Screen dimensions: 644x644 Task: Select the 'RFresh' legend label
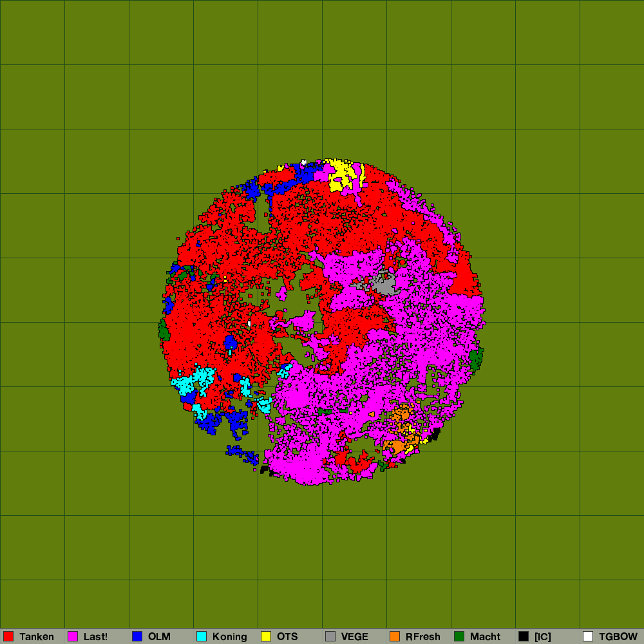click(x=422, y=637)
